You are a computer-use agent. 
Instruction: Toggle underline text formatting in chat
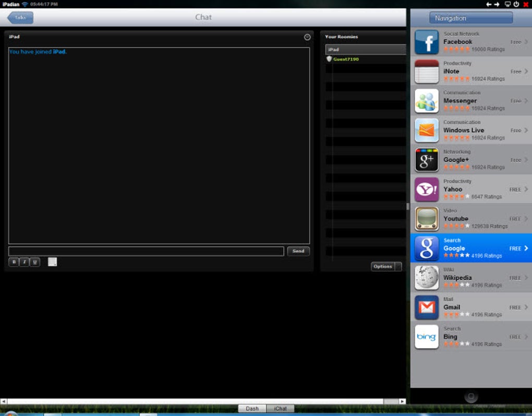tap(35, 262)
